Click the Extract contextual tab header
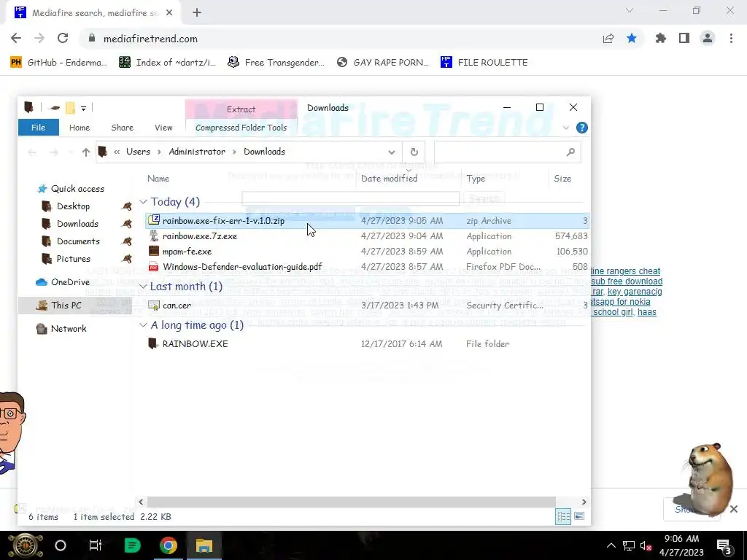This screenshot has width=747, height=560. [241, 109]
